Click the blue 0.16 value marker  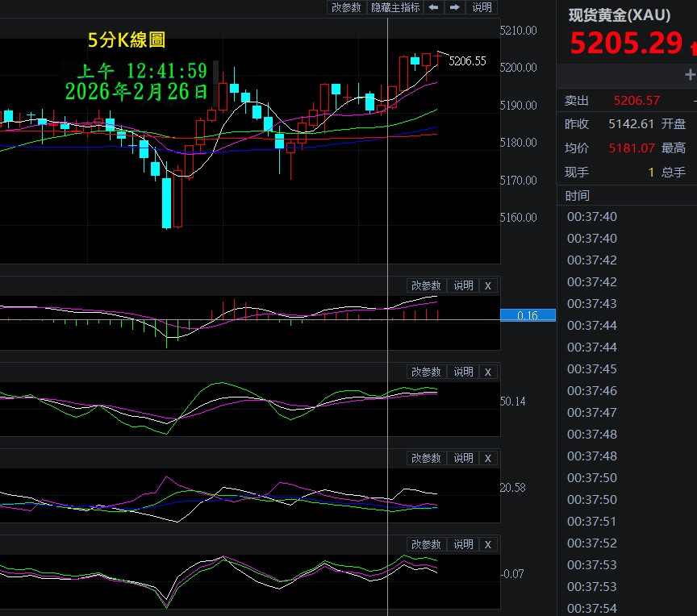tap(528, 315)
